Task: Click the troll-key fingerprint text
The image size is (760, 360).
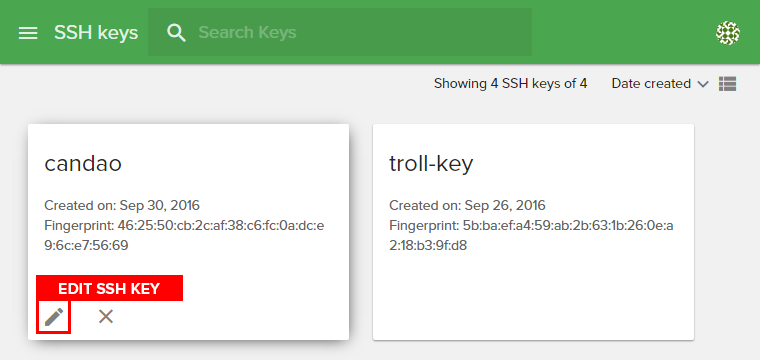Action: coord(531,235)
